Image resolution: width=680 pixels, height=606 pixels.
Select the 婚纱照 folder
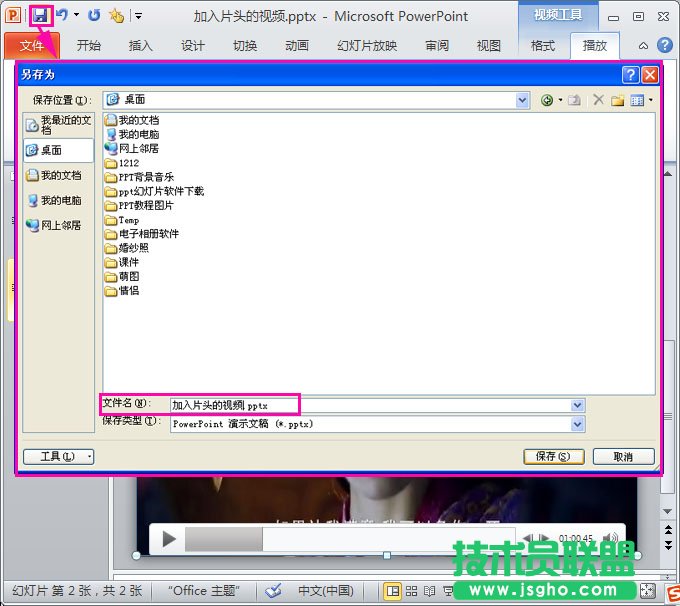[127, 248]
